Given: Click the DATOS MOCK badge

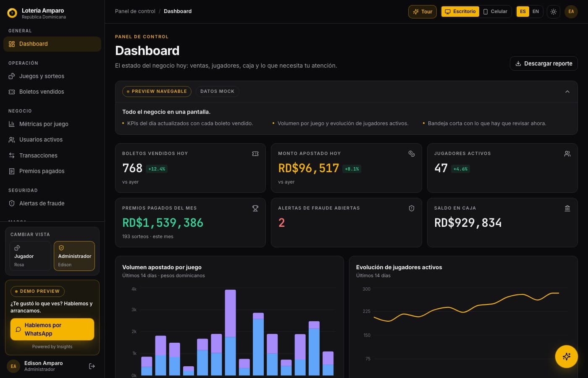Looking at the screenshot, I should click(217, 92).
